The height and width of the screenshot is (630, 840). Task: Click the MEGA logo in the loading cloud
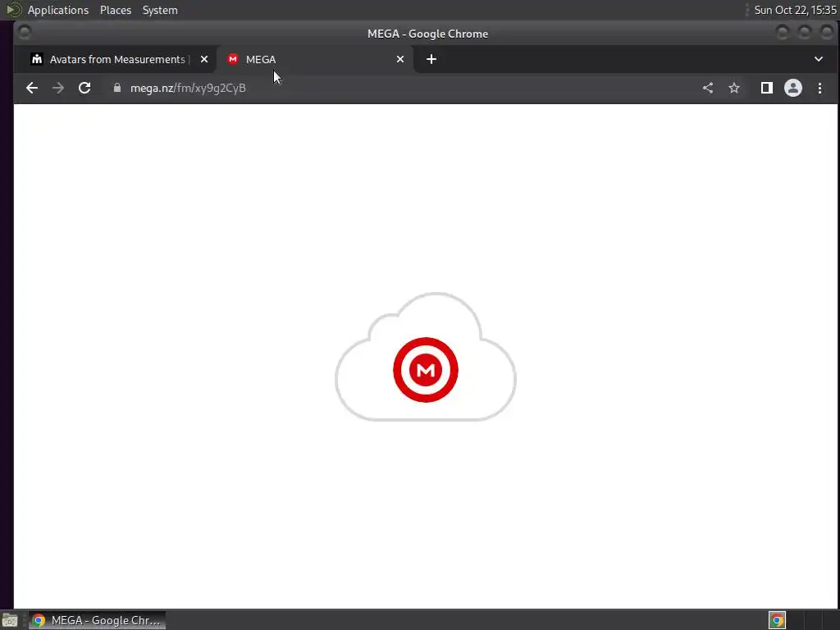click(426, 370)
